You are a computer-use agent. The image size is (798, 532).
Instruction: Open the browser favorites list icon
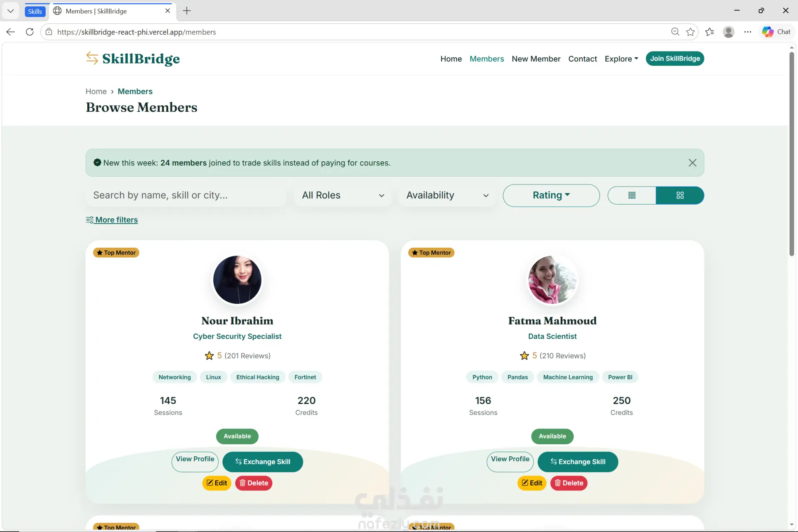click(x=709, y=32)
